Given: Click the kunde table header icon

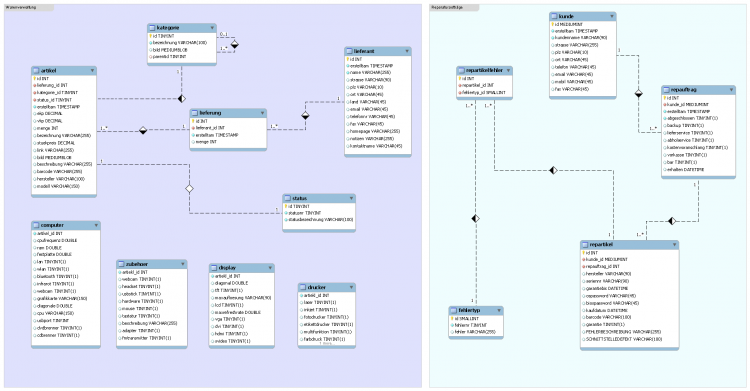Looking at the screenshot, I should tap(554, 16).
